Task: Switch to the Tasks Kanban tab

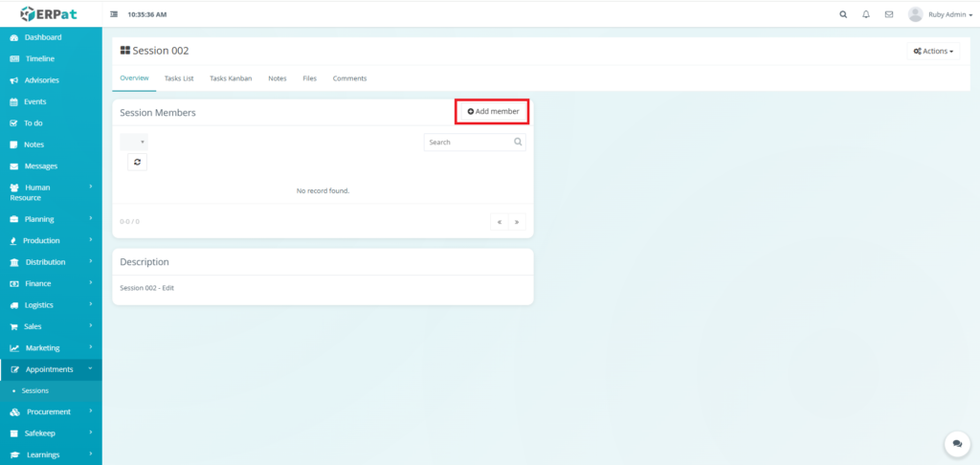Action: tap(231, 78)
